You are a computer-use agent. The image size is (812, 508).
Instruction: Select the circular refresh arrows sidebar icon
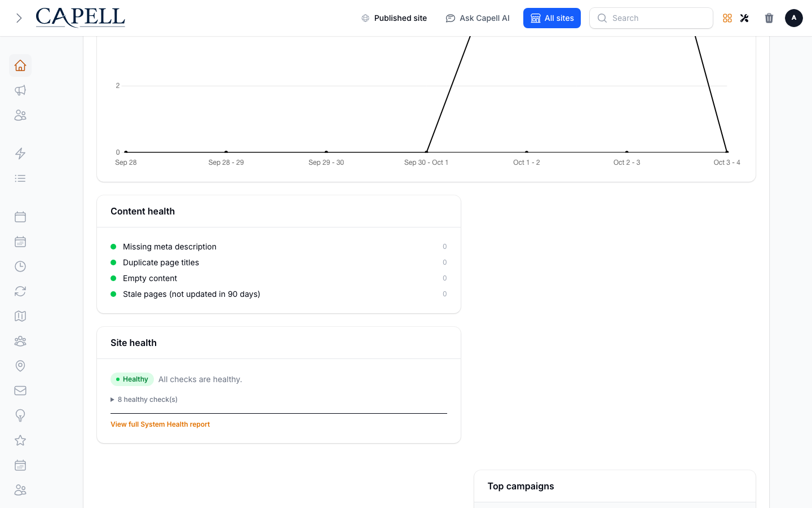tap(20, 291)
